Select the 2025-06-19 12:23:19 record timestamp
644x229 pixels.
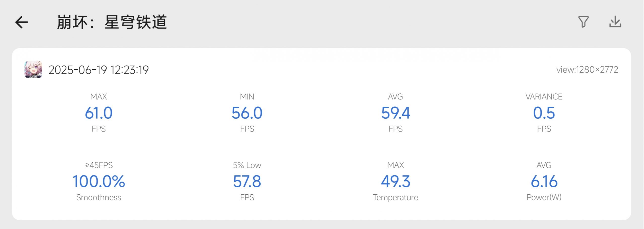click(99, 70)
